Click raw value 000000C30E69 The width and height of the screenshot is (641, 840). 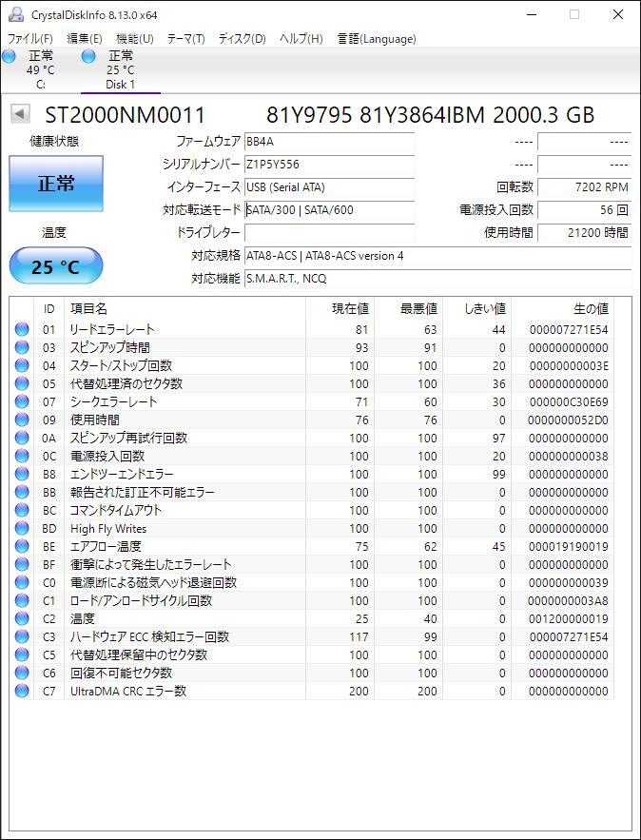point(569,401)
